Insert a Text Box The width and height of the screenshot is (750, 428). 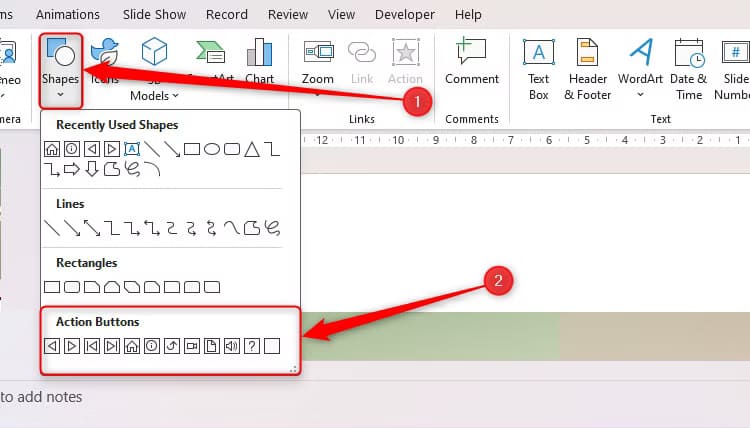539,69
